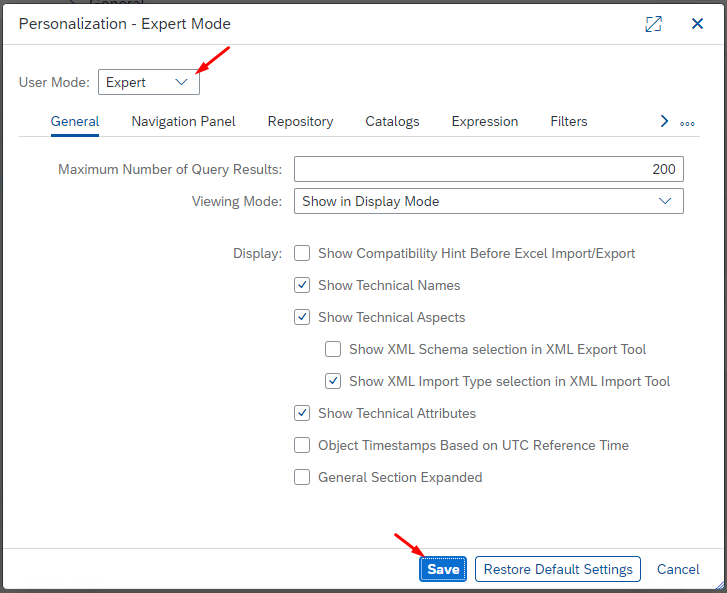Close the Personalization dialog with X
The height and width of the screenshot is (593, 727).
[698, 24]
